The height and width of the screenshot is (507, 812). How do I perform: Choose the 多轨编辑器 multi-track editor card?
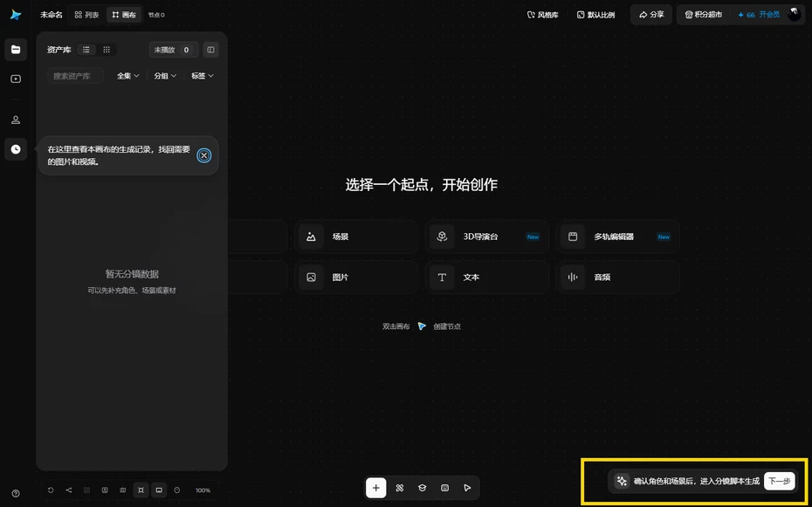point(618,236)
